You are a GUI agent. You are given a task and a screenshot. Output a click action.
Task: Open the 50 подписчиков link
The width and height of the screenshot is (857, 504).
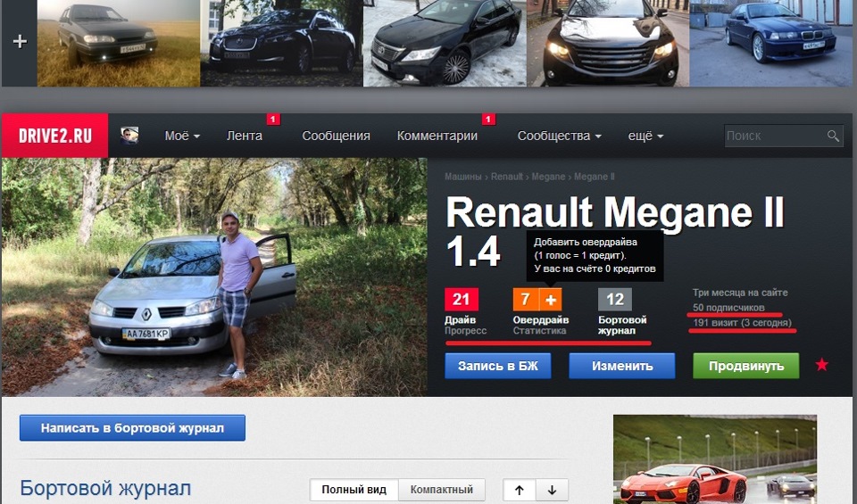point(728,308)
